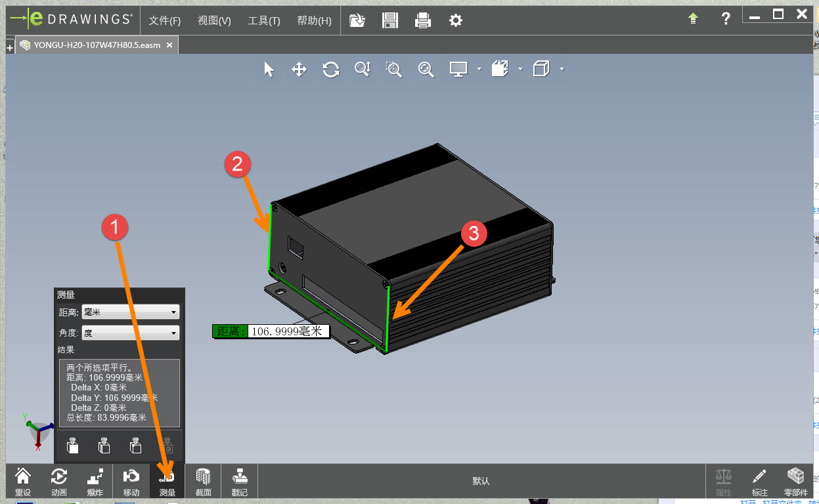Click the 重设 (Reset) button
Screen dimensions: 819x504
click(23, 482)
